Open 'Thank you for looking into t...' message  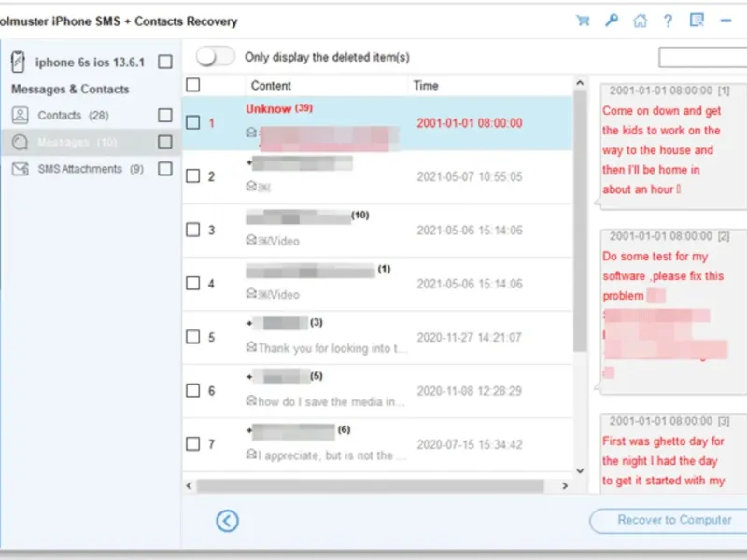[x=332, y=348]
